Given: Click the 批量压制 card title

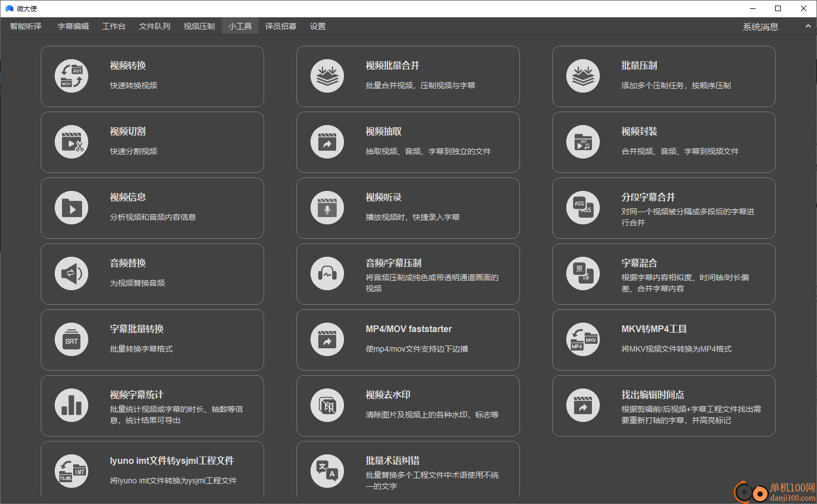Looking at the screenshot, I should (639, 66).
